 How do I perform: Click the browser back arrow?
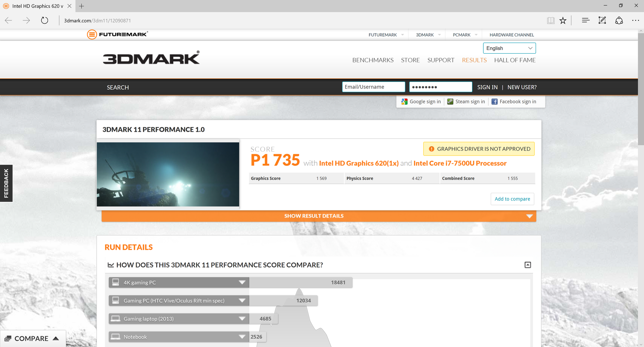9,20
